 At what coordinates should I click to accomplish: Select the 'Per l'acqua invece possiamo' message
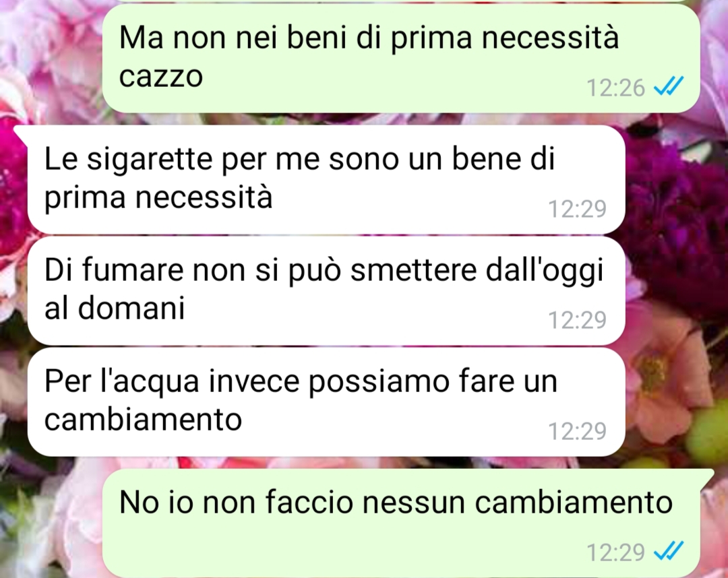pos(326,402)
